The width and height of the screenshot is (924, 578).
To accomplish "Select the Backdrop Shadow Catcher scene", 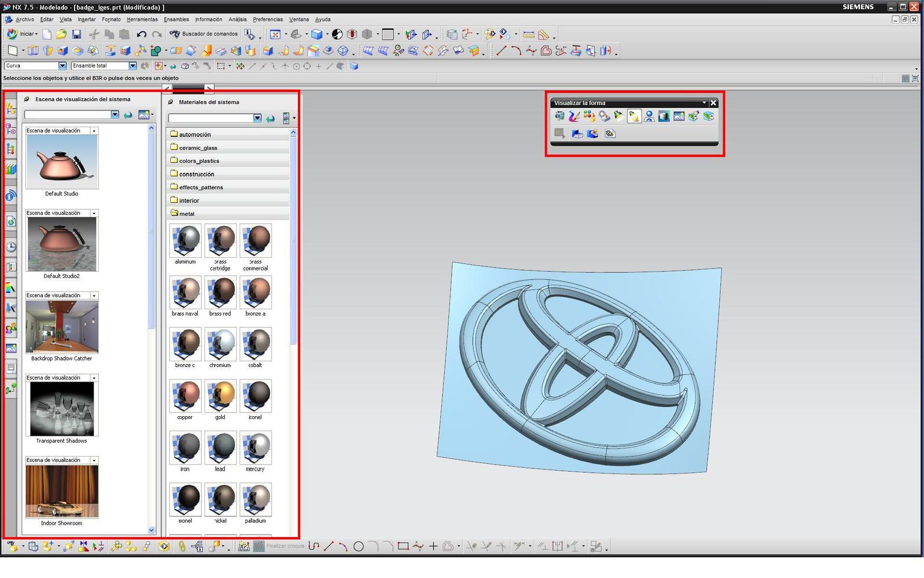I will coord(62,326).
